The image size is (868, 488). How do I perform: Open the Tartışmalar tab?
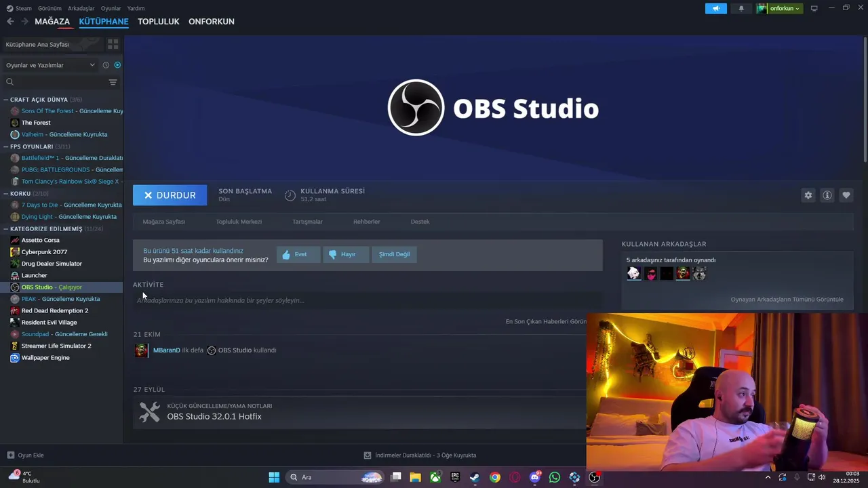point(307,222)
